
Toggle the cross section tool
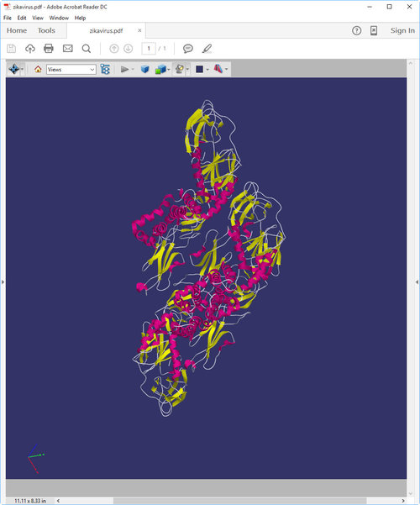[218, 69]
